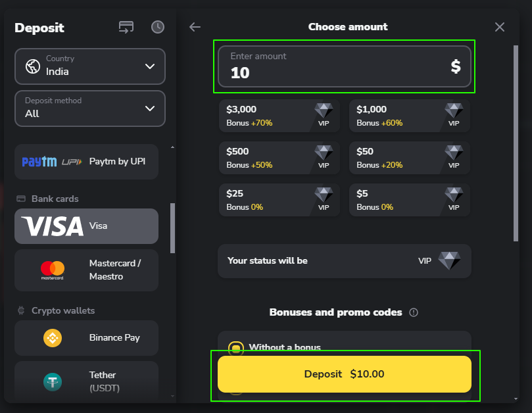Click the info icon beside Bonuses and promo codes

(x=414, y=312)
